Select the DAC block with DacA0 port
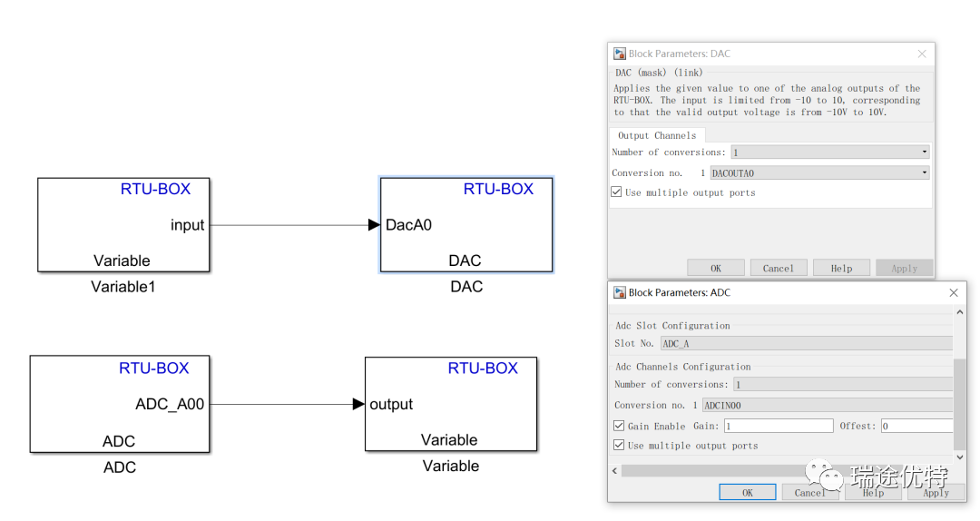 [x=466, y=224]
